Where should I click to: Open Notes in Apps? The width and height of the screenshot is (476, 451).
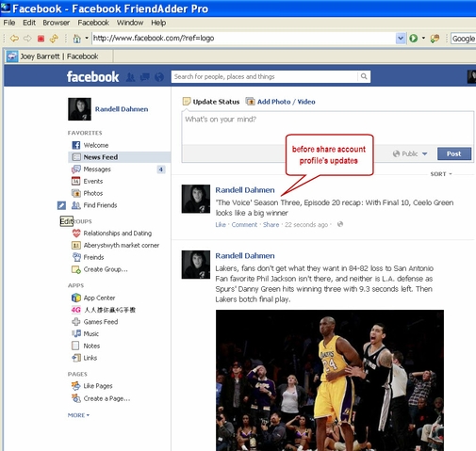[91, 346]
